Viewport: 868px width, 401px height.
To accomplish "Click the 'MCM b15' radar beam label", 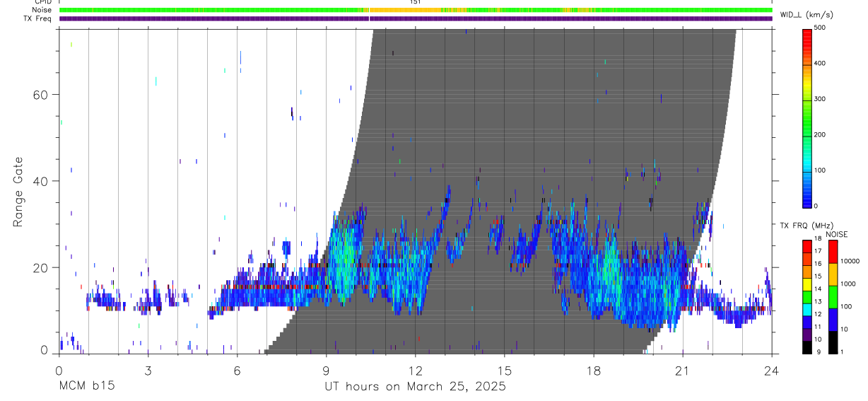I will click(86, 387).
